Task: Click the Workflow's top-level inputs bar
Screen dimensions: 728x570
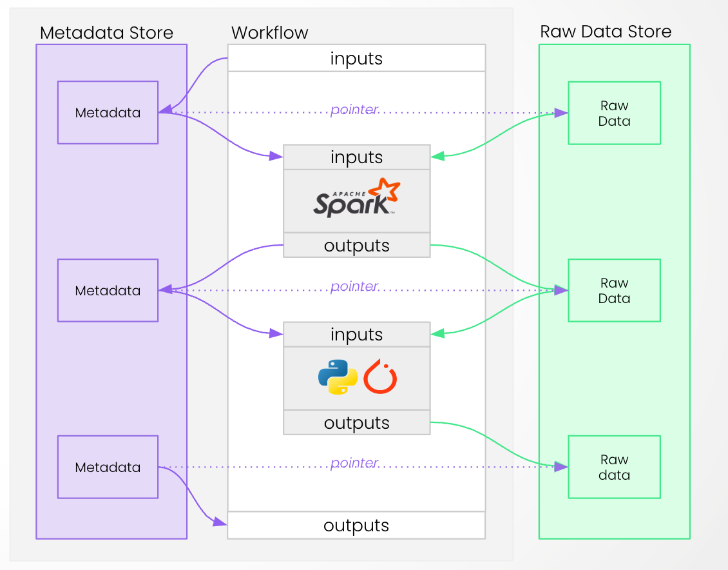Action: [x=356, y=58]
